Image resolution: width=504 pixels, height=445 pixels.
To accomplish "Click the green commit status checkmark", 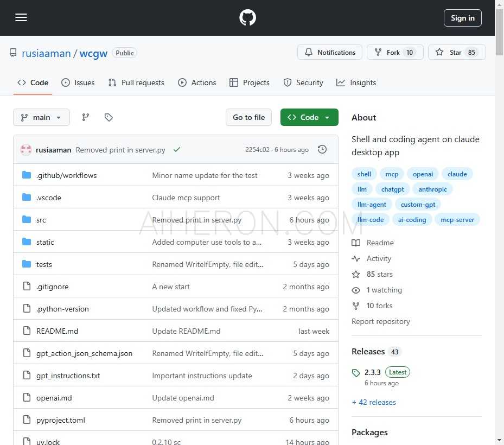I will 176,150.
